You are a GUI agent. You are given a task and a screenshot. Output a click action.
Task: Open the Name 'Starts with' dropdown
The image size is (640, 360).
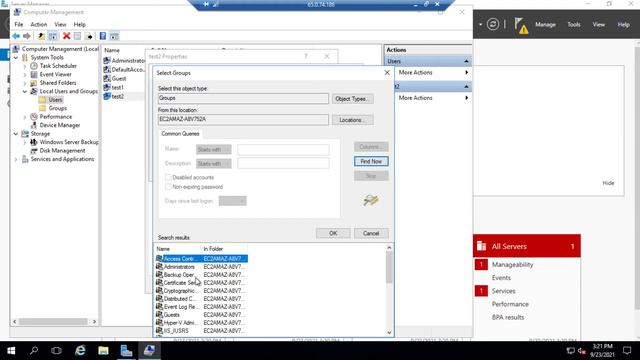pyautogui.click(x=213, y=149)
